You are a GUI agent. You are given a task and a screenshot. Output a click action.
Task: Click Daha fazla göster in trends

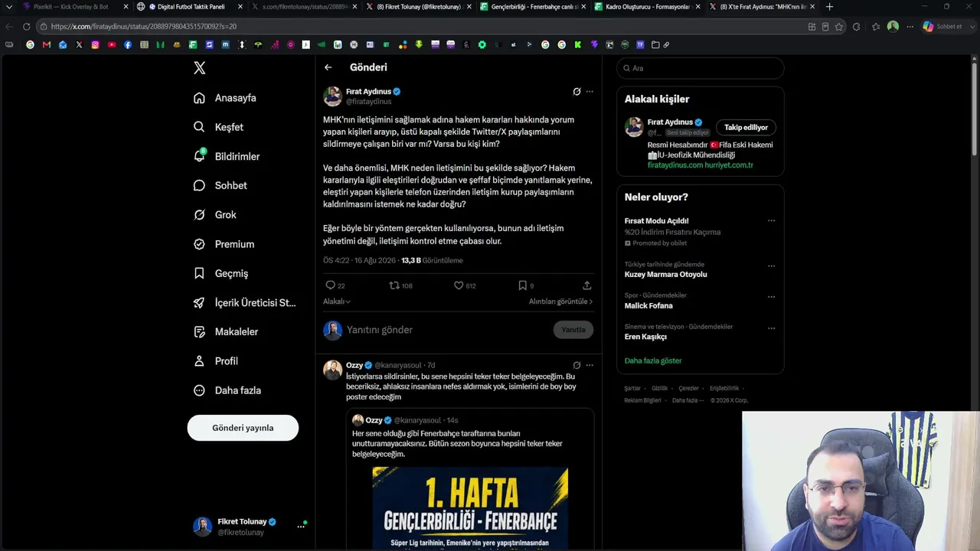(x=653, y=360)
